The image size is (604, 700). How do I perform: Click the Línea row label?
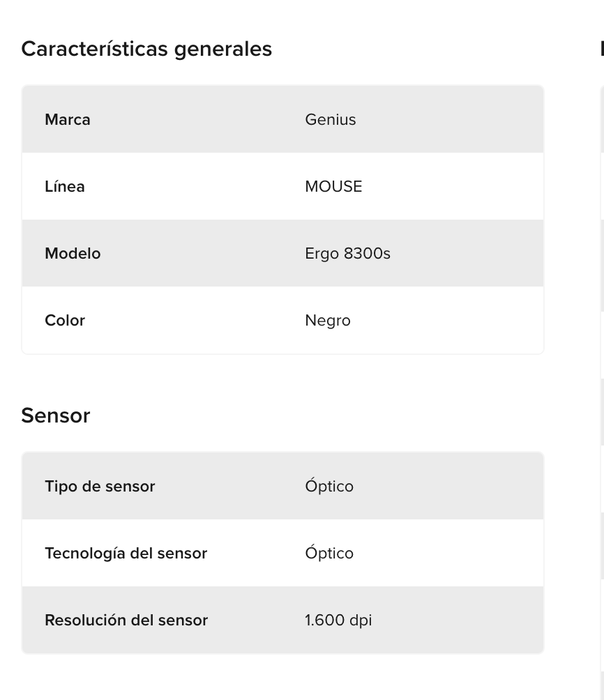coord(65,187)
